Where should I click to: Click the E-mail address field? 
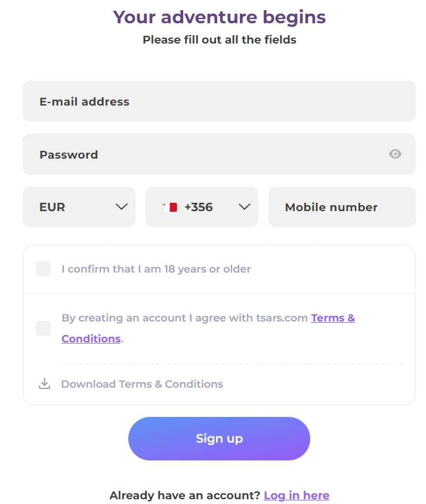click(219, 101)
